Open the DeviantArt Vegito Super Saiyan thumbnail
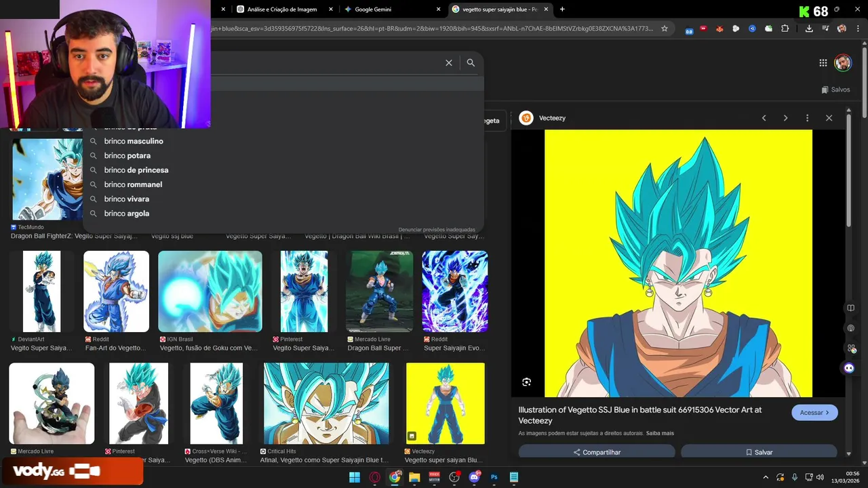The height and width of the screenshot is (488, 868). pyautogui.click(x=41, y=291)
